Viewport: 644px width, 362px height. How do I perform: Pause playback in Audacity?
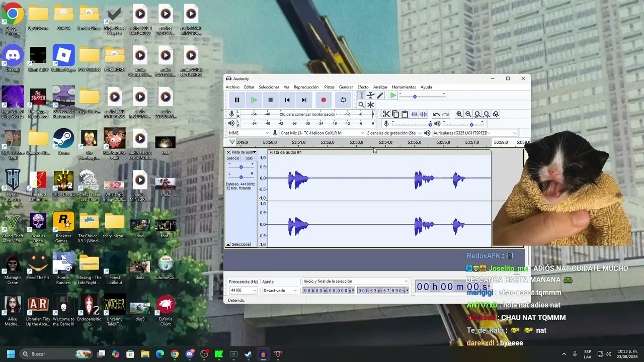point(237,100)
